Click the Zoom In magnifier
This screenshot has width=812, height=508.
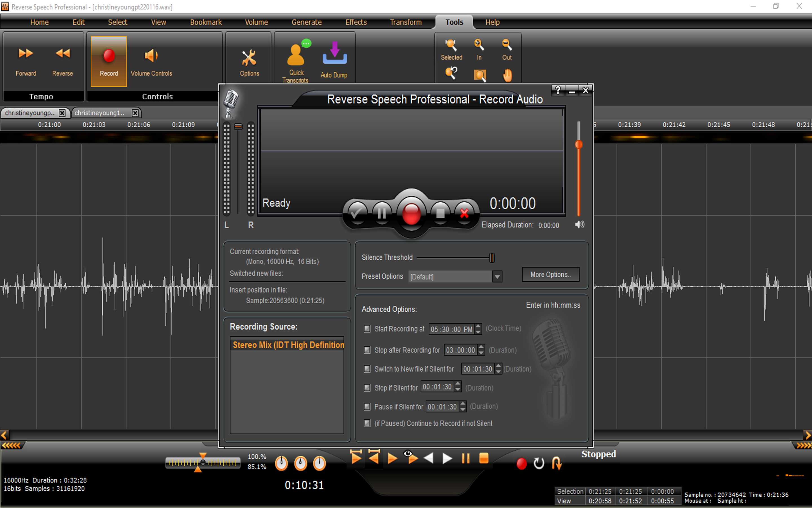[x=479, y=45]
